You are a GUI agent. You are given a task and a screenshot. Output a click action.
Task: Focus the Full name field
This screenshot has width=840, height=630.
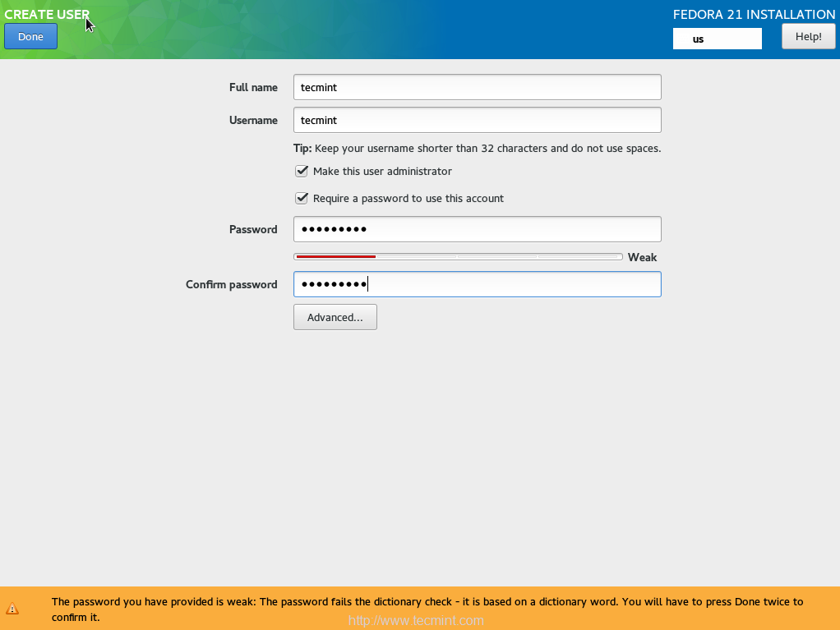pos(477,87)
